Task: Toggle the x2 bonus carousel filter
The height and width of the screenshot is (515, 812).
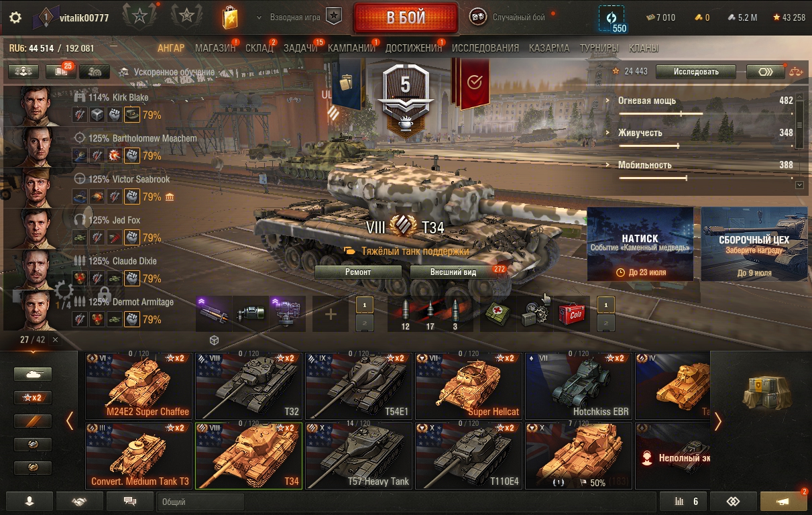Action: pyautogui.click(x=32, y=398)
